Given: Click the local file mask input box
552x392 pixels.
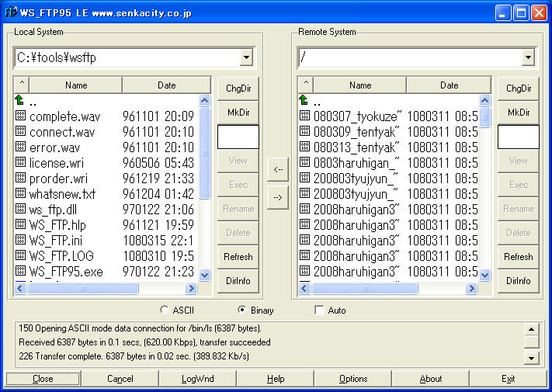Looking at the screenshot, I should pyautogui.click(x=238, y=137).
